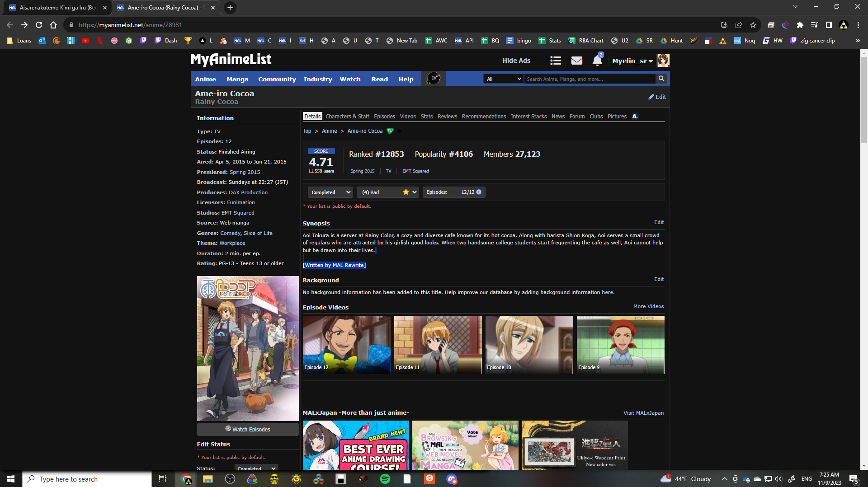868x487 pixels.
Task: Open the Anime navigation menu
Action: (206, 79)
